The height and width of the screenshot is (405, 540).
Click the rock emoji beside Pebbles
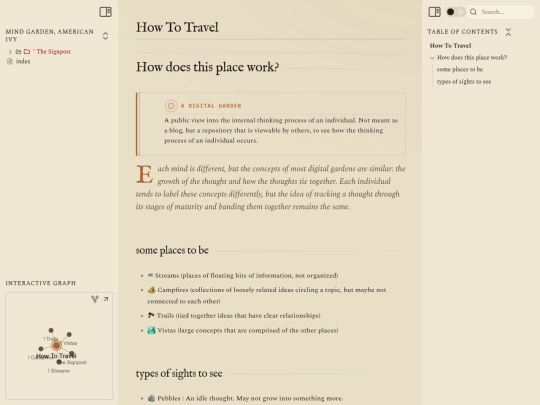click(x=151, y=398)
